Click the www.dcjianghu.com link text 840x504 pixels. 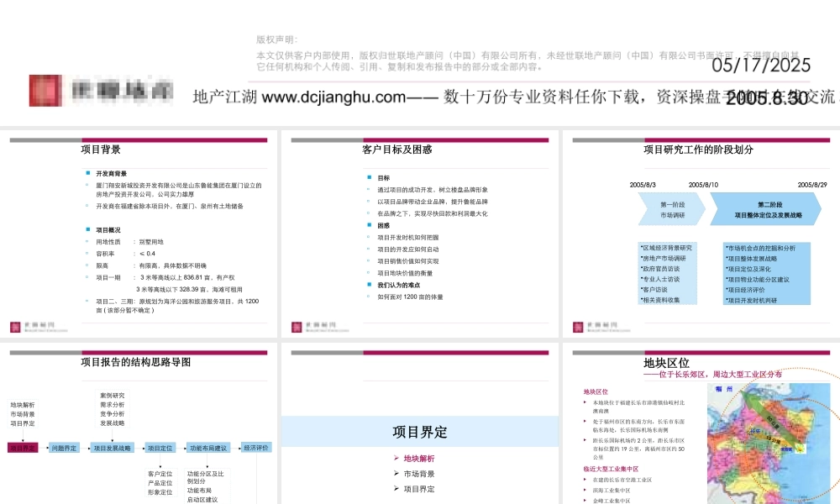(333, 97)
